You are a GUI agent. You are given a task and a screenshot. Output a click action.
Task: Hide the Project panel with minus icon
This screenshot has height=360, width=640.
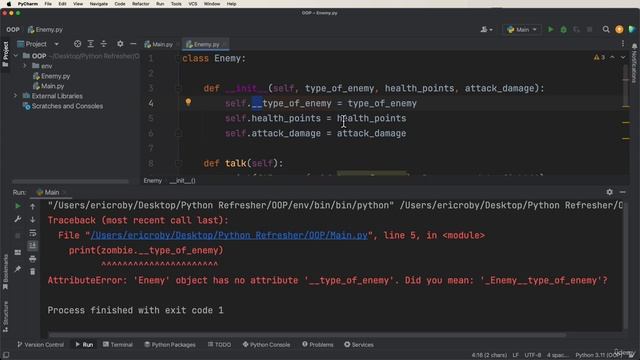click(x=133, y=44)
